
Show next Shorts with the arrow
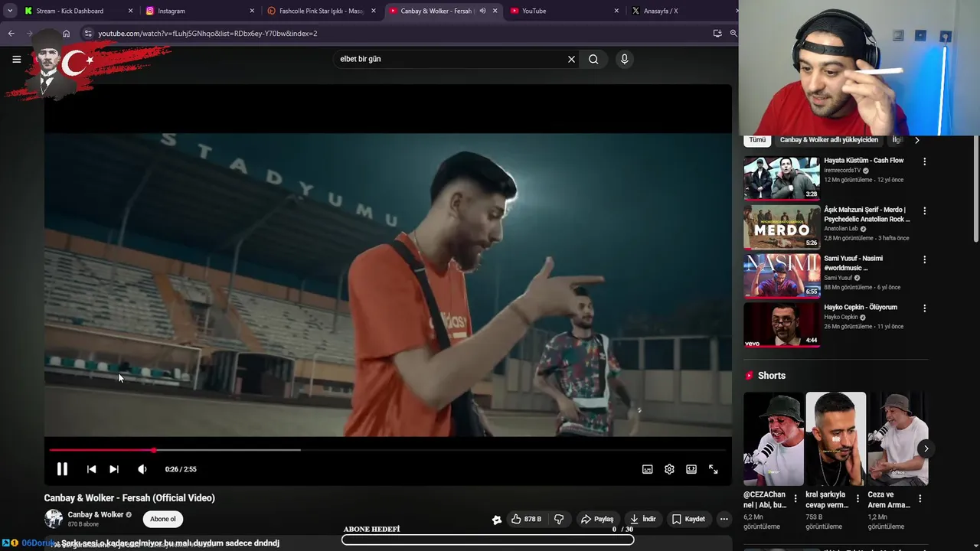(x=926, y=448)
